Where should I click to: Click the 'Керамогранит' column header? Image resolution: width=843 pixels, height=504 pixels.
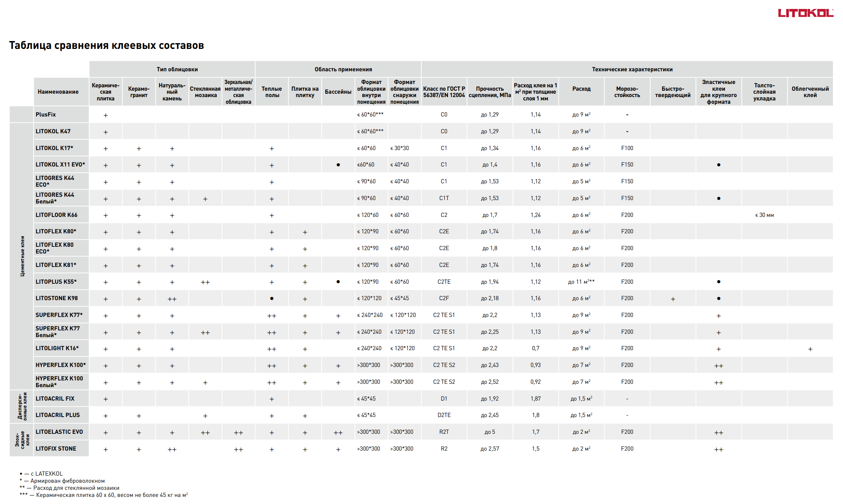click(139, 92)
